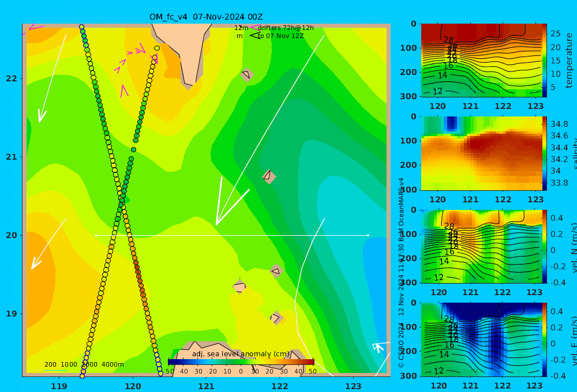Click the '12' contour label in temperature plot
Screen dimensions: 577x392
point(437,91)
